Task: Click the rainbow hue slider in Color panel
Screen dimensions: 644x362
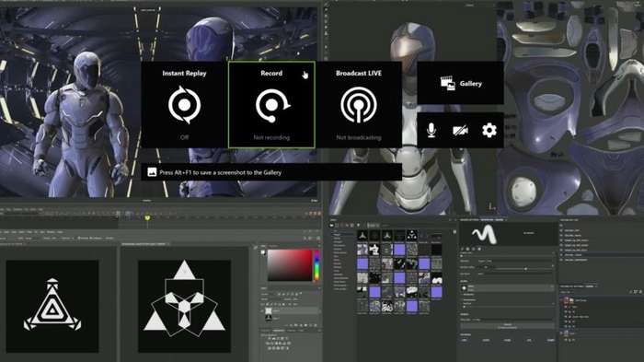Action: point(316,265)
